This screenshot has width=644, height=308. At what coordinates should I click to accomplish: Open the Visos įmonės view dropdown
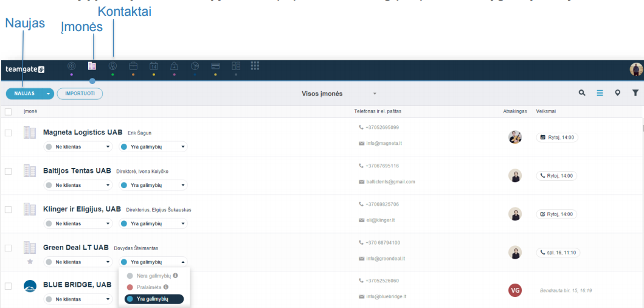pyautogui.click(x=339, y=94)
